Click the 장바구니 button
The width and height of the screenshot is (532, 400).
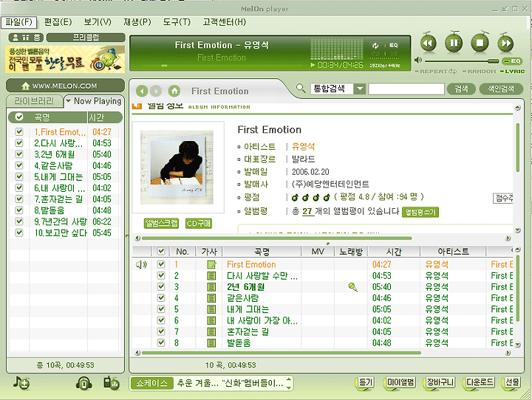(440, 383)
